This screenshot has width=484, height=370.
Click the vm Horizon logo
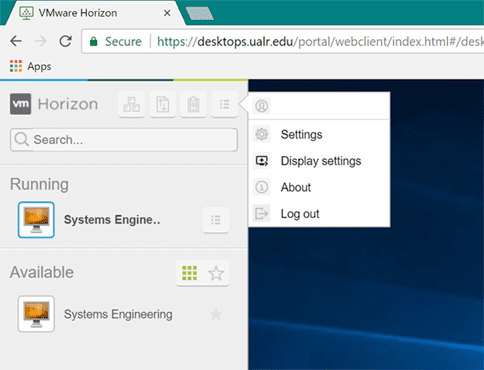pos(54,104)
